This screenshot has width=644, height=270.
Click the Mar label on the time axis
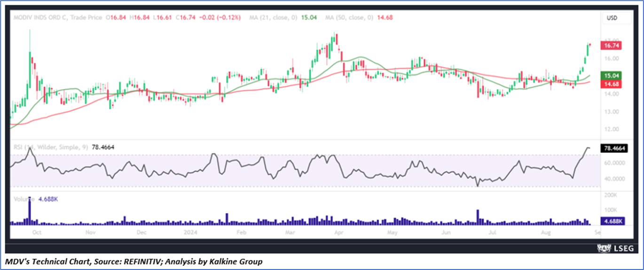pos(290,232)
